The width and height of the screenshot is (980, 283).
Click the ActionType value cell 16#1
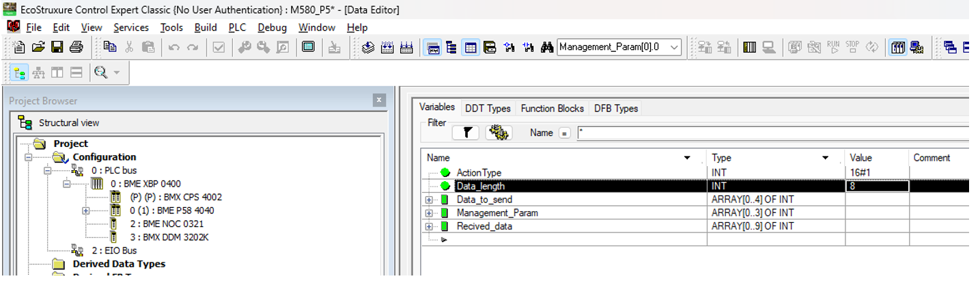point(877,173)
